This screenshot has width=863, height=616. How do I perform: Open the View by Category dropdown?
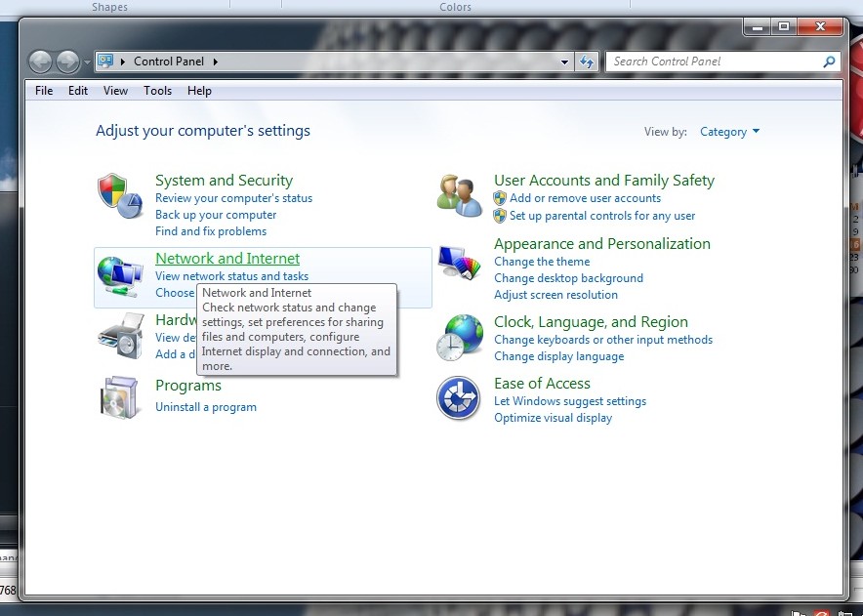(729, 132)
